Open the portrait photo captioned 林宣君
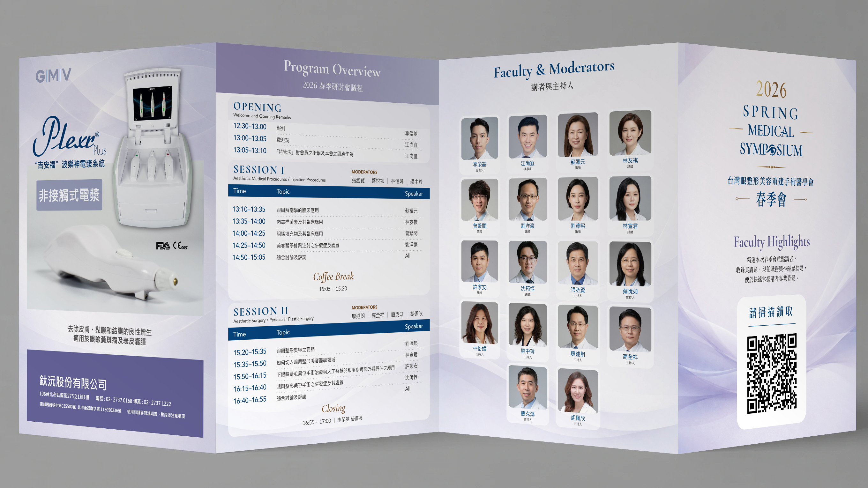Viewport: 868px width, 488px height. [x=630, y=198]
